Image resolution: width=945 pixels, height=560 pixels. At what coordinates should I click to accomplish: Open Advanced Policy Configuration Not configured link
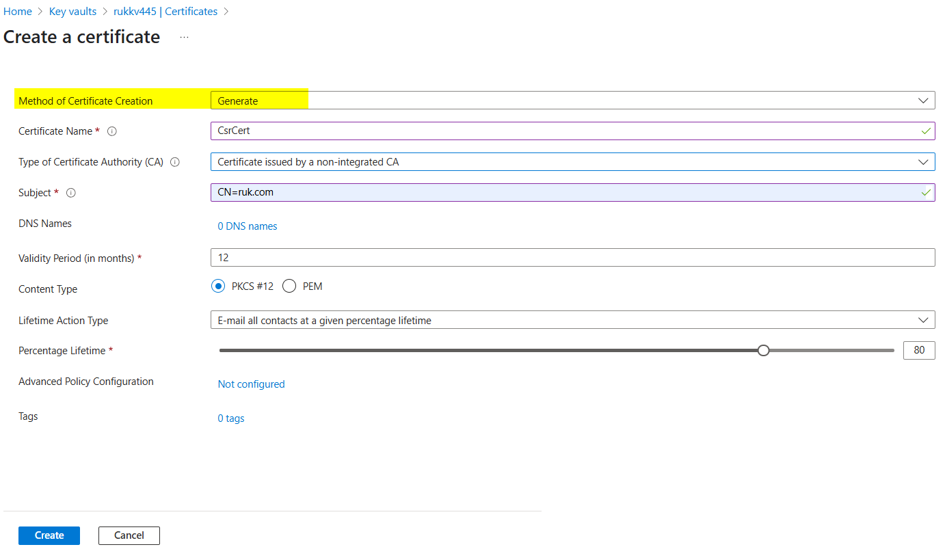coord(251,384)
